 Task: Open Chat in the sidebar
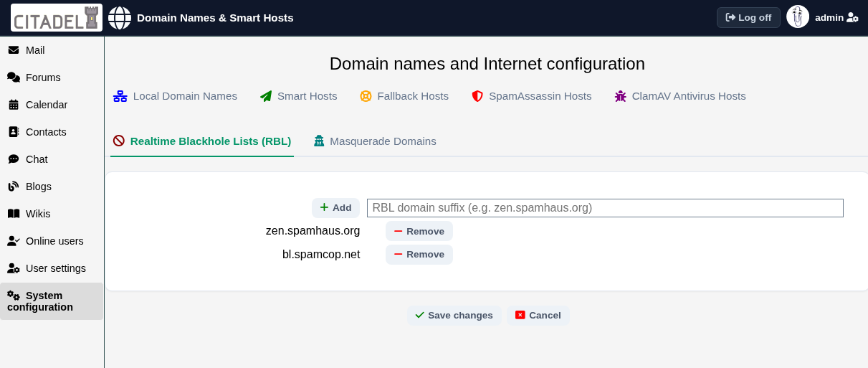click(52, 159)
